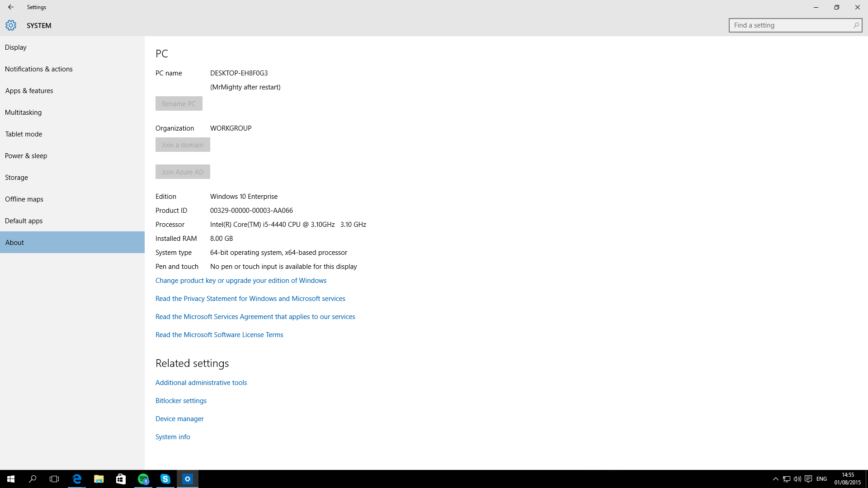
Task: Open Bitlocker settings link
Action: click(181, 401)
